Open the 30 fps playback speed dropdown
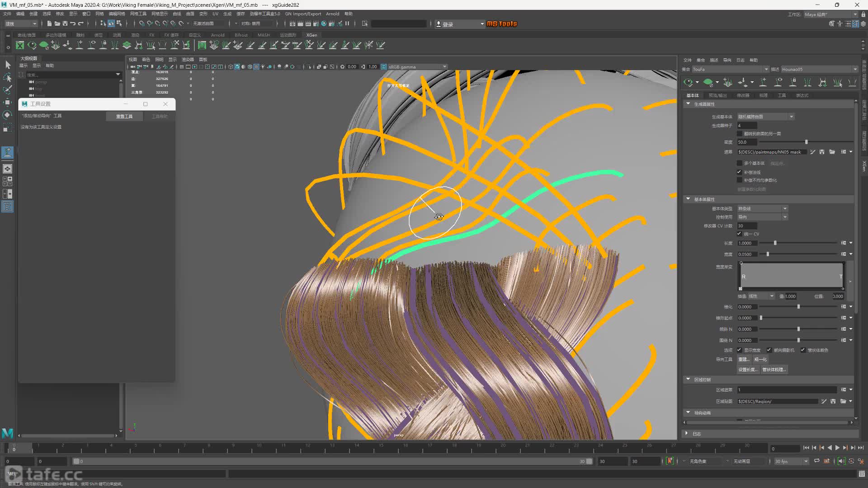 click(791, 461)
